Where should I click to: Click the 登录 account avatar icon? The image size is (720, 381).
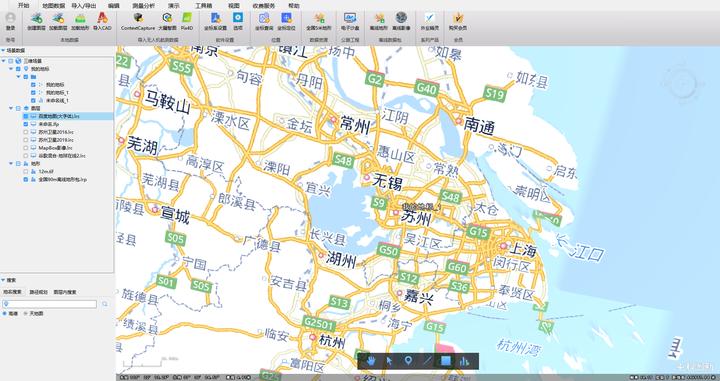coord(10,18)
